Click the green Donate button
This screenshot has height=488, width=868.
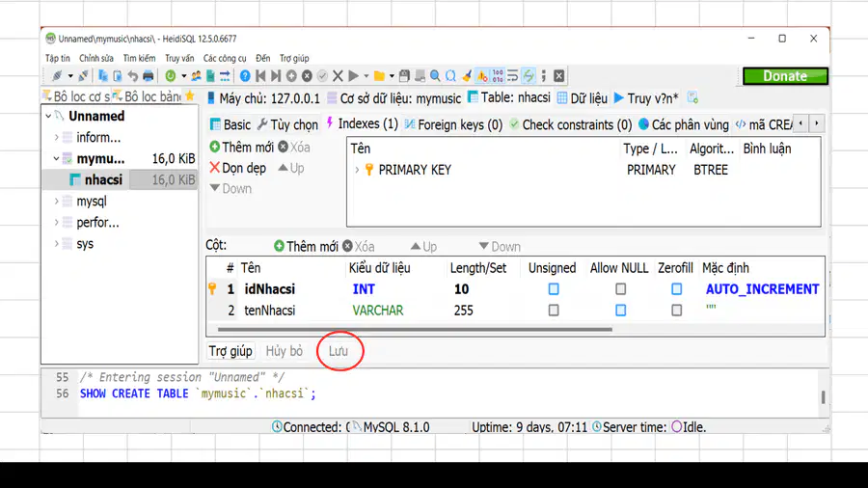(785, 76)
